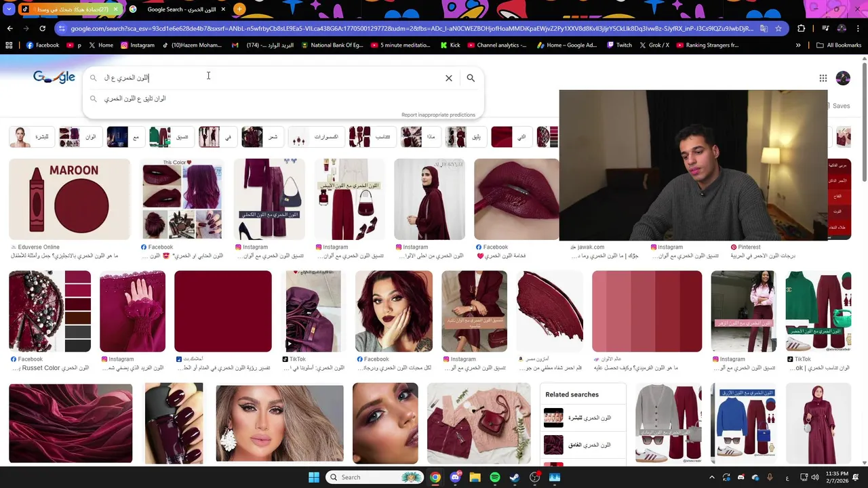Open a new tab with the plus button
The image size is (868, 488).
(239, 9)
